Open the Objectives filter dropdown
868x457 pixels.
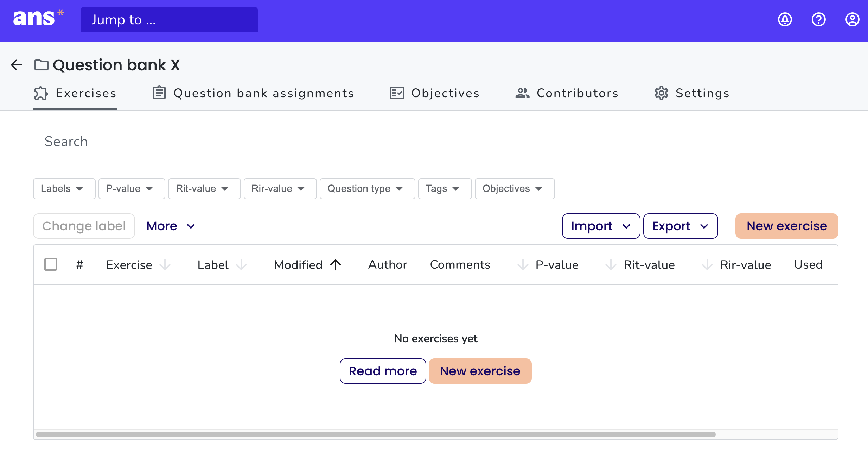pyautogui.click(x=515, y=189)
